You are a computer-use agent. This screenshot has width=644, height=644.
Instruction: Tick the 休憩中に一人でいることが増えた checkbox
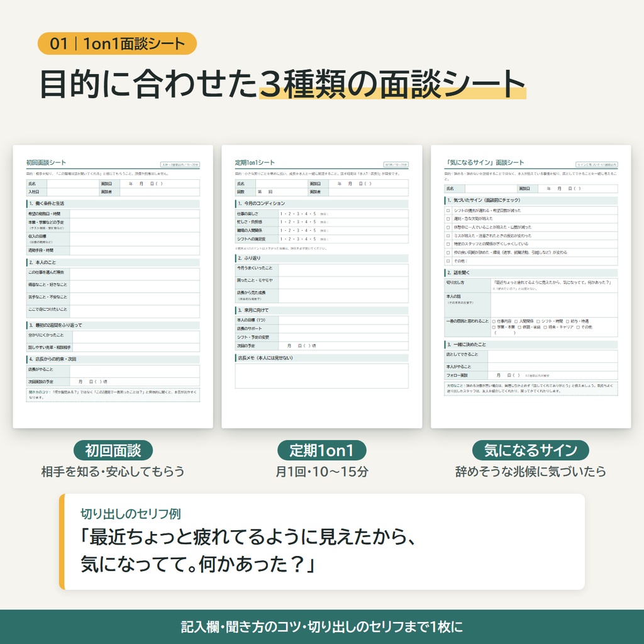coord(448,227)
